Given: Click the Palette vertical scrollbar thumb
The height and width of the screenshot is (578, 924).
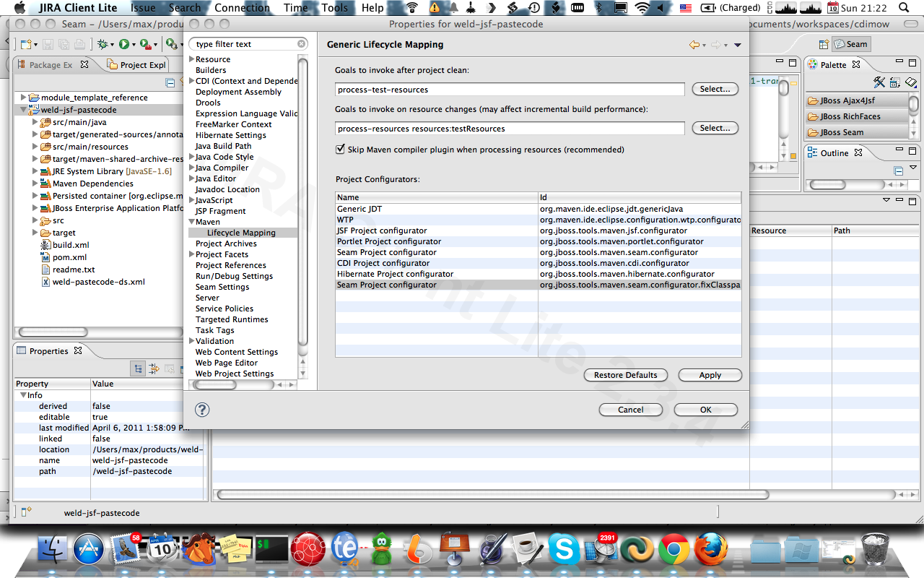Looking at the screenshot, I should 914,103.
